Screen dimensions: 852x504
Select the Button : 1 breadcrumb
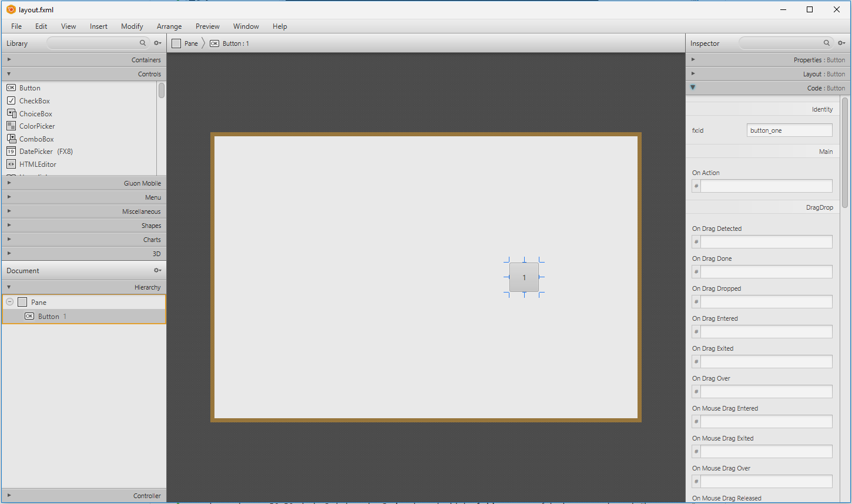click(236, 43)
